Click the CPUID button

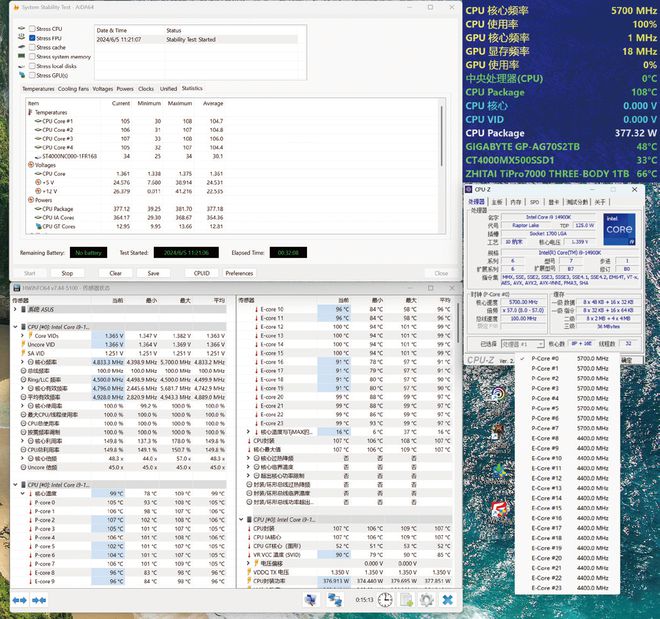pyautogui.click(x=202, y=273)
